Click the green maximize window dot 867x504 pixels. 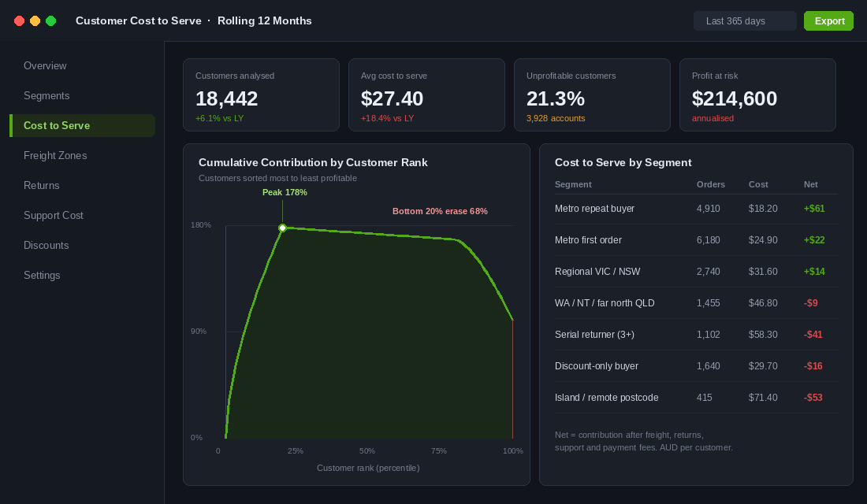(x=51, y=21)
